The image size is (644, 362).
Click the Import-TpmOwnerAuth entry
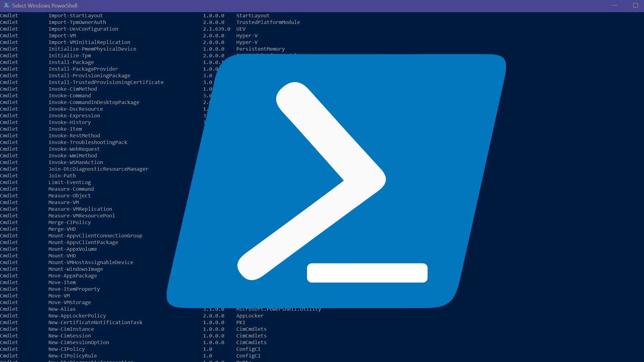point(77,22)
